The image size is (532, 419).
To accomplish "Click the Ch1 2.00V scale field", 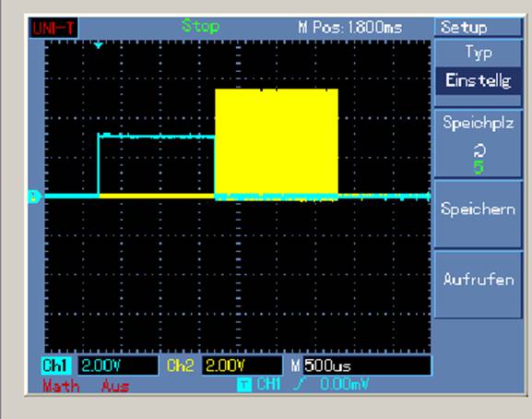I will coord(118,365).
